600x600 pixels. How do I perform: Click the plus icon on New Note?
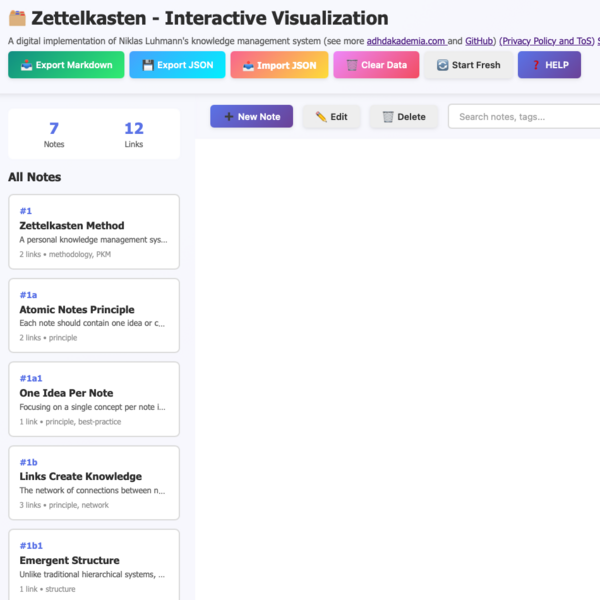pos(229,116)
